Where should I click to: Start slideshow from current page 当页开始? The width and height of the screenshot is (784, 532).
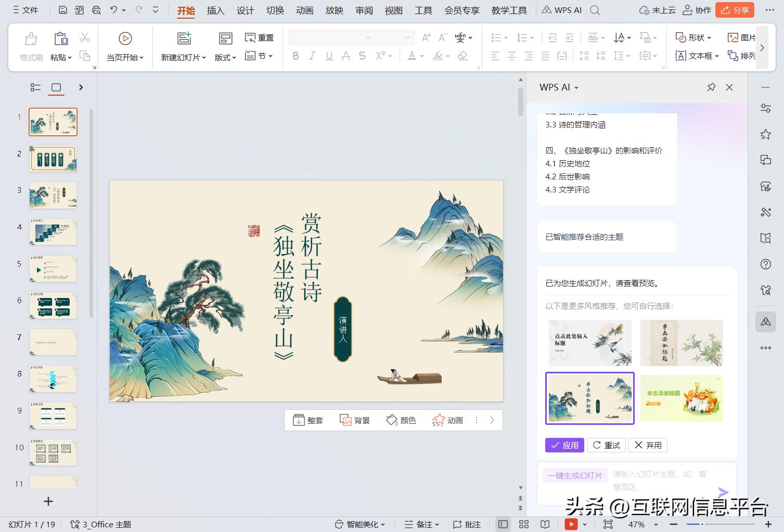(124, 45)
